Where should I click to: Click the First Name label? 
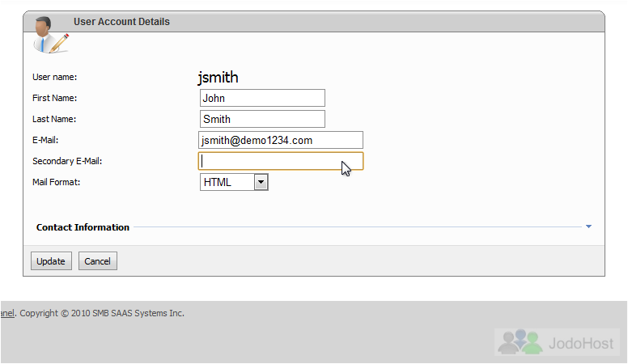pos(54,98)
